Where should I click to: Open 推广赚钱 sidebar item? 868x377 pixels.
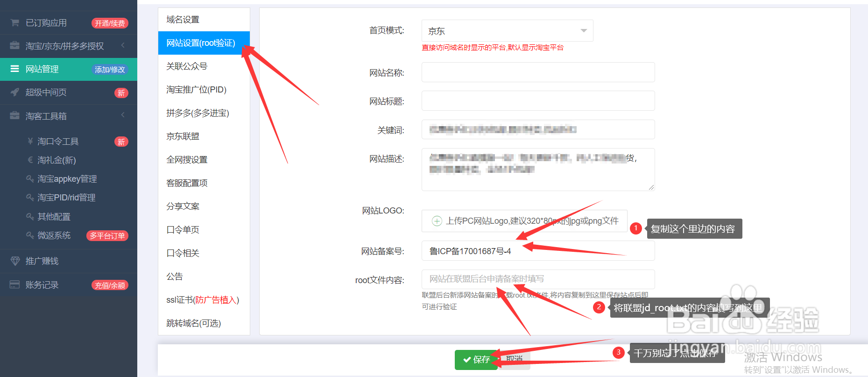coord(69,261)
